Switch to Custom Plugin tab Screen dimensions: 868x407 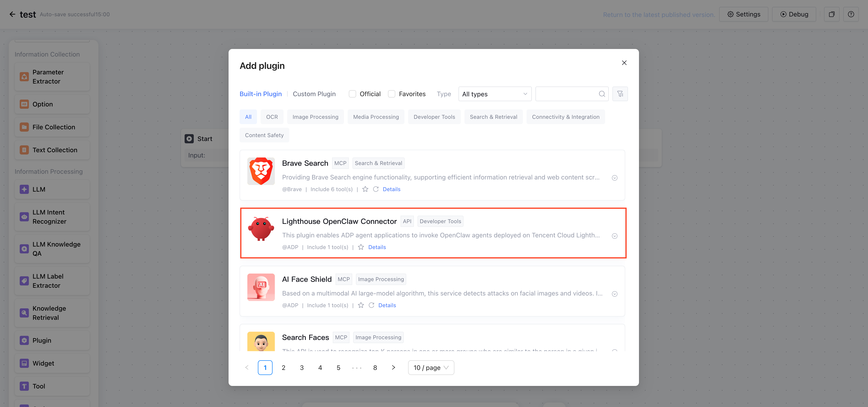click(314, 94)
